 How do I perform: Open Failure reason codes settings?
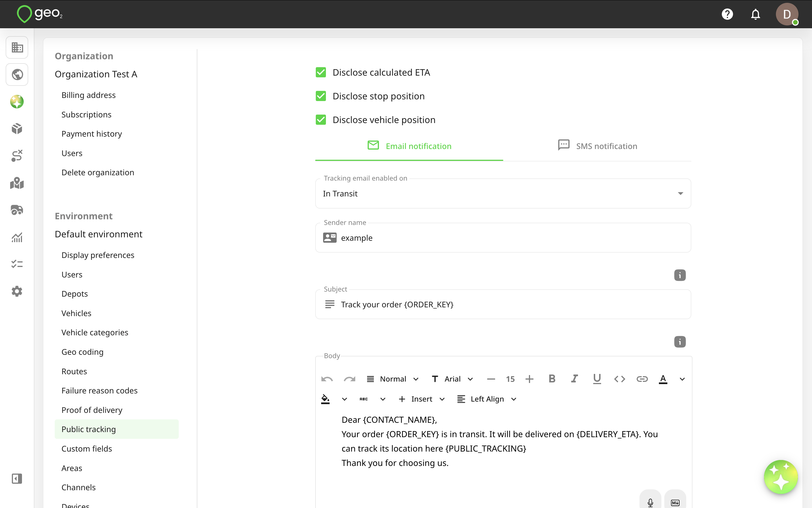(99, 390)
